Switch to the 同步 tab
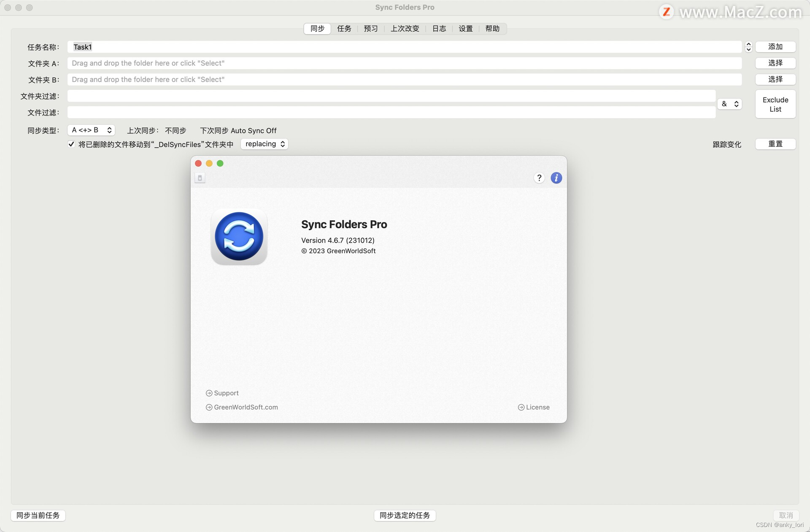The width and height of the screenshot is (810, 532). click(x=317, y=29)
